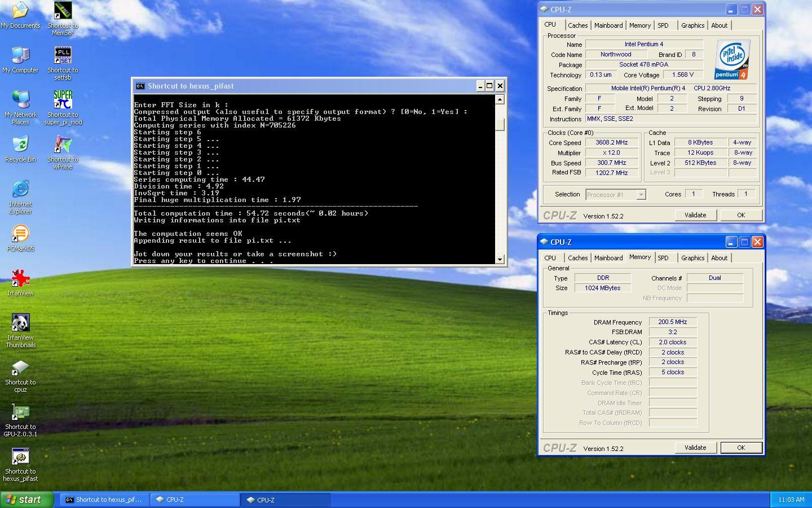Image resolution: width=812 pixels, height=508 pixels.
Task: Select Caches tab in lower CPU-Z window
Action: point(577,258)
